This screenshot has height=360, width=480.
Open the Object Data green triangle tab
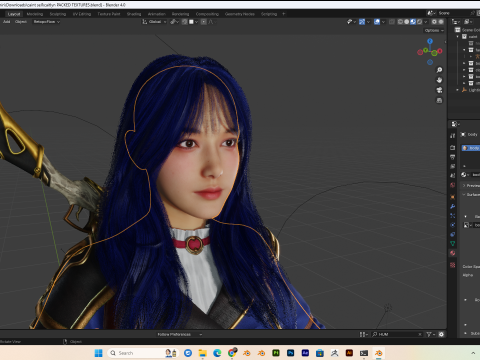click(x=453, y=244)
